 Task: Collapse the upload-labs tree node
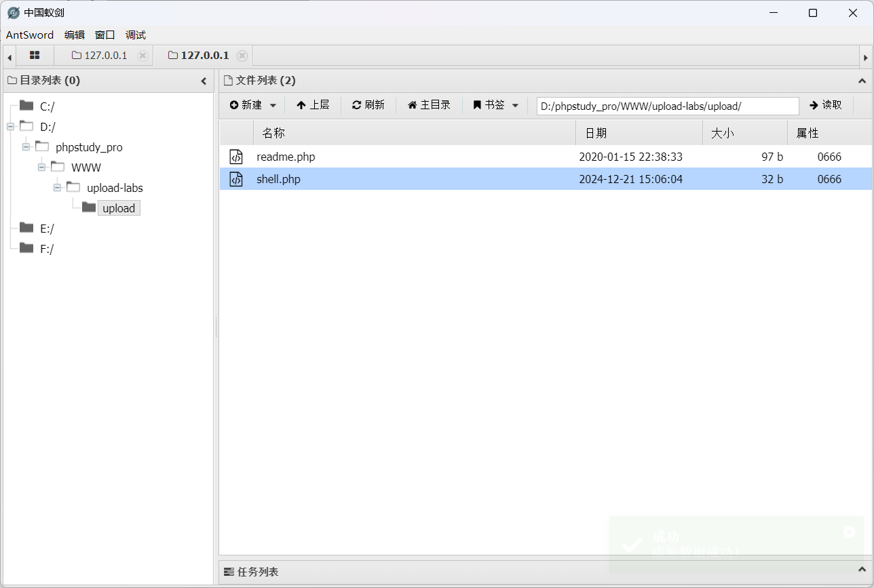(x=57, y=188)
